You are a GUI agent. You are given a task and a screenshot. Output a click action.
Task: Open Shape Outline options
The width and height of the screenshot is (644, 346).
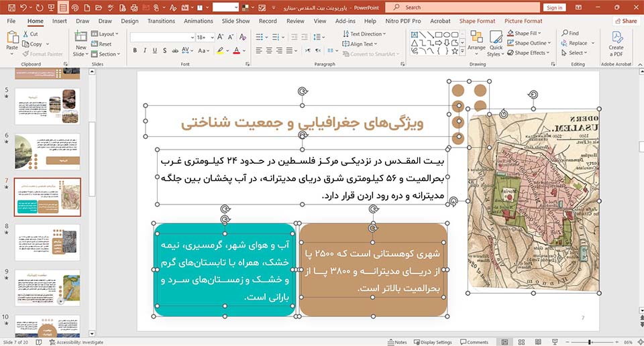coord(529,43)
